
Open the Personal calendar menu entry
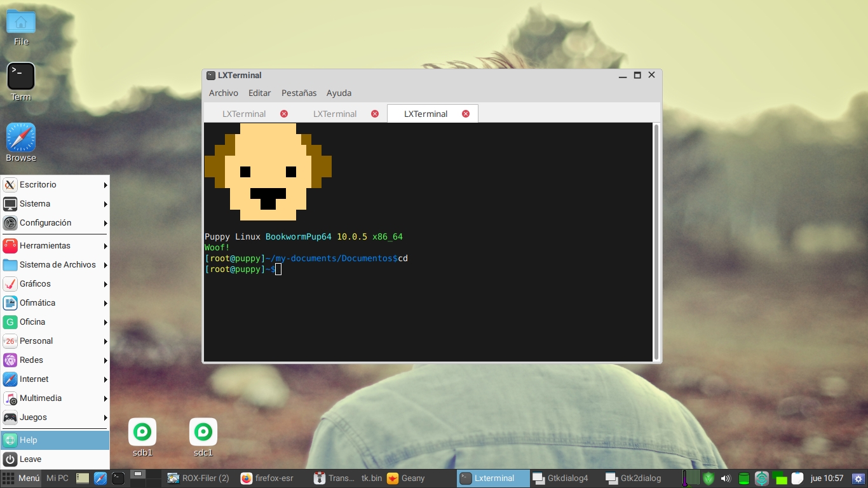[55, 341]
